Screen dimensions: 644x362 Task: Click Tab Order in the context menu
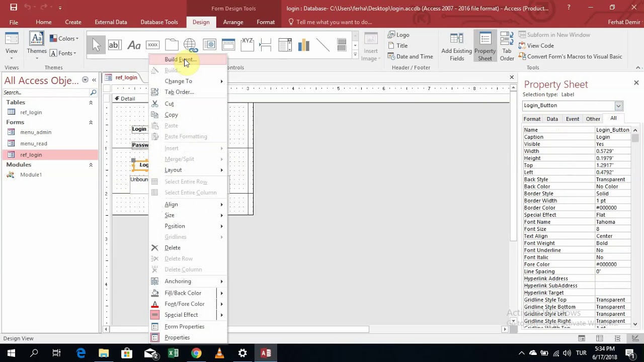(188, 92)
